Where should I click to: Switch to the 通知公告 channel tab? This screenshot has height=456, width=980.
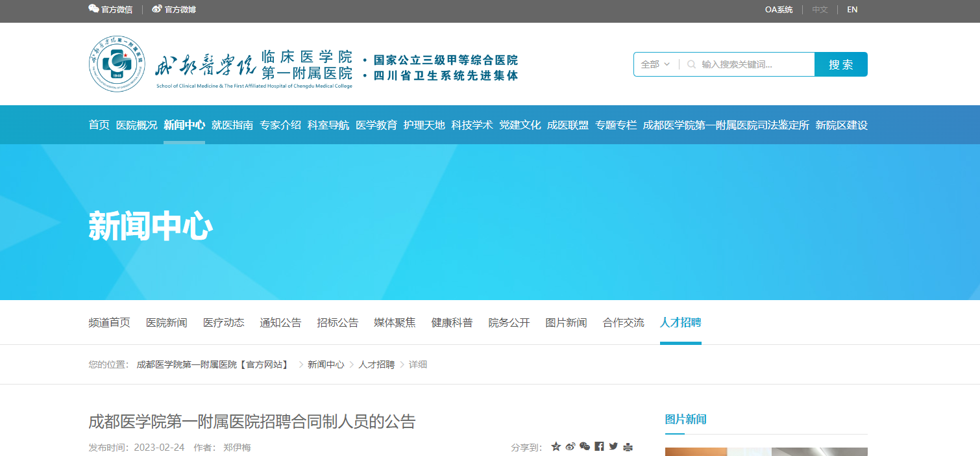pyautogui.click(x=280, y=323)
